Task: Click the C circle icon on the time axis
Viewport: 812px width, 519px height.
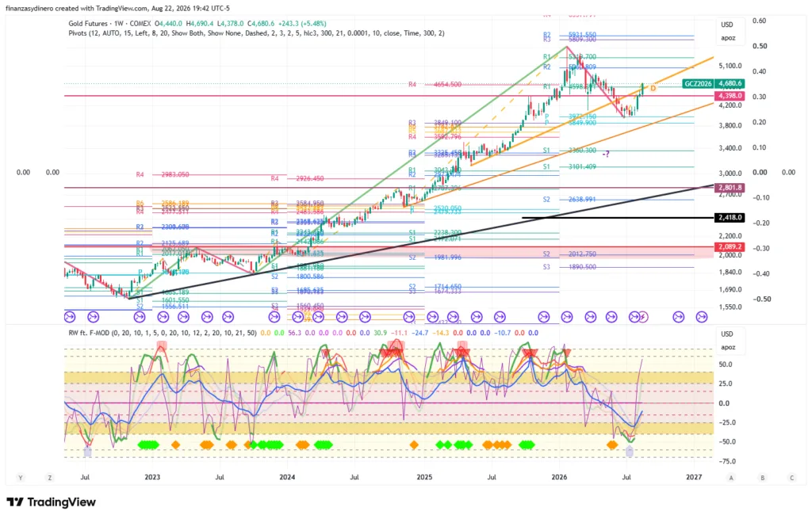Action: [792, 478]
